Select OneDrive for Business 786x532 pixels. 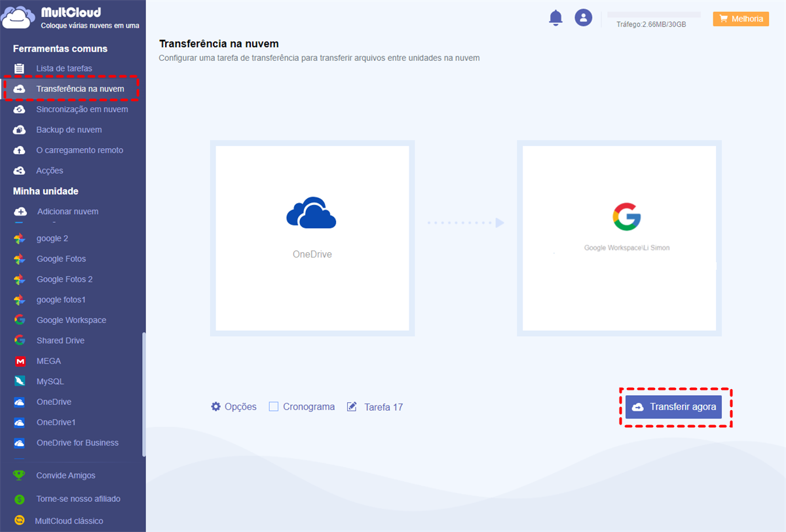pos(77,443)
